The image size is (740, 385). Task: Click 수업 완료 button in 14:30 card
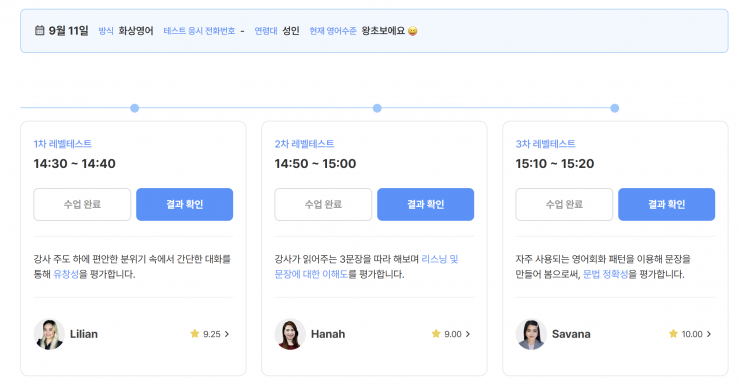[x=82, y=204]
